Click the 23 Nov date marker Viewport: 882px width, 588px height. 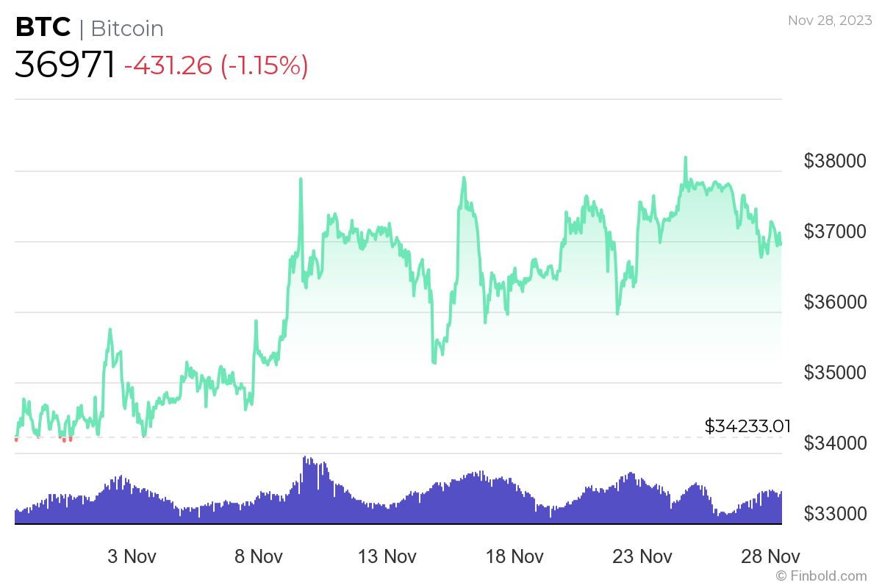[x=641, y=556]
